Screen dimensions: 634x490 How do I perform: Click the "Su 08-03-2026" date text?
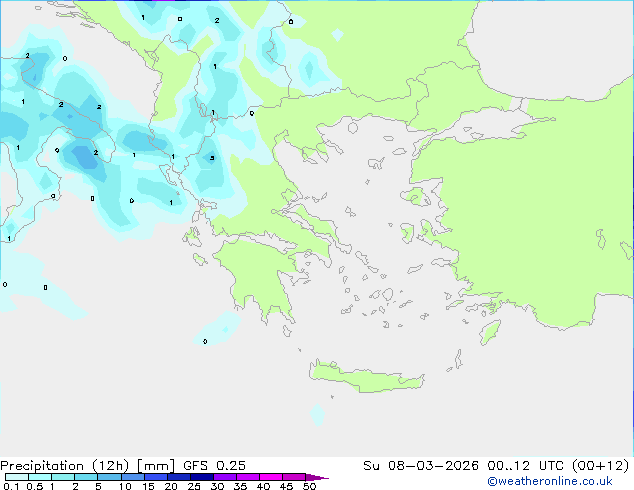(421, 466)
